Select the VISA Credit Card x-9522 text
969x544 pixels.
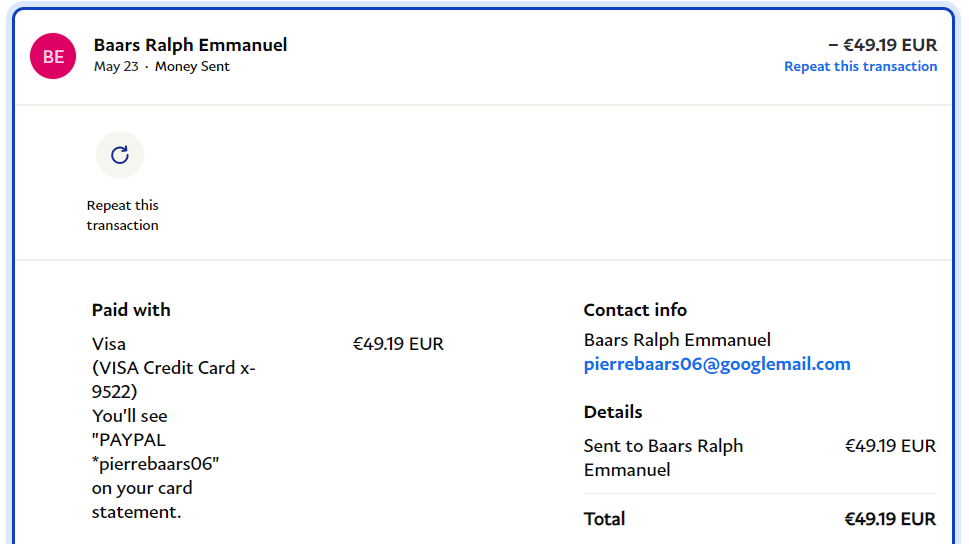coord(173,368)
